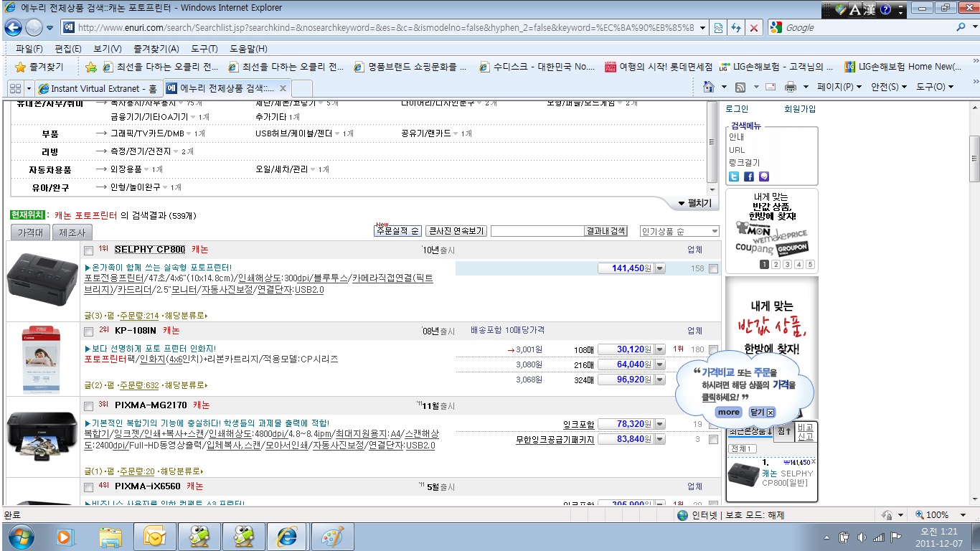Image resolution: width=980 pixels, height=551 pixels.
Task: Check the compare box next to 180 sellers
Action: pyautogui.click(x=713, y=349)
